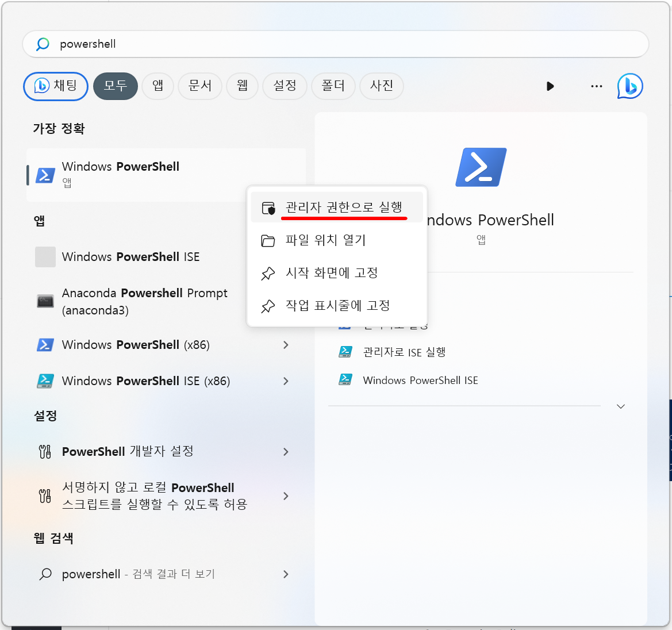Click the blank icon beside Windows PowerShell ISE
672x630 pixels.
[45, 257]
